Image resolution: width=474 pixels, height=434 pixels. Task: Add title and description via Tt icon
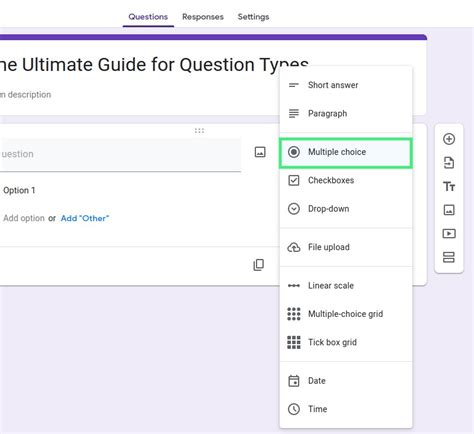pyautogui.click(x=449, y=186)
